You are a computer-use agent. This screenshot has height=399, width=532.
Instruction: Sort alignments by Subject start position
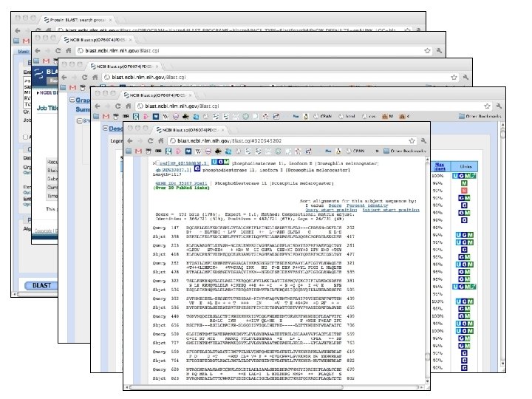coord(391,210)
